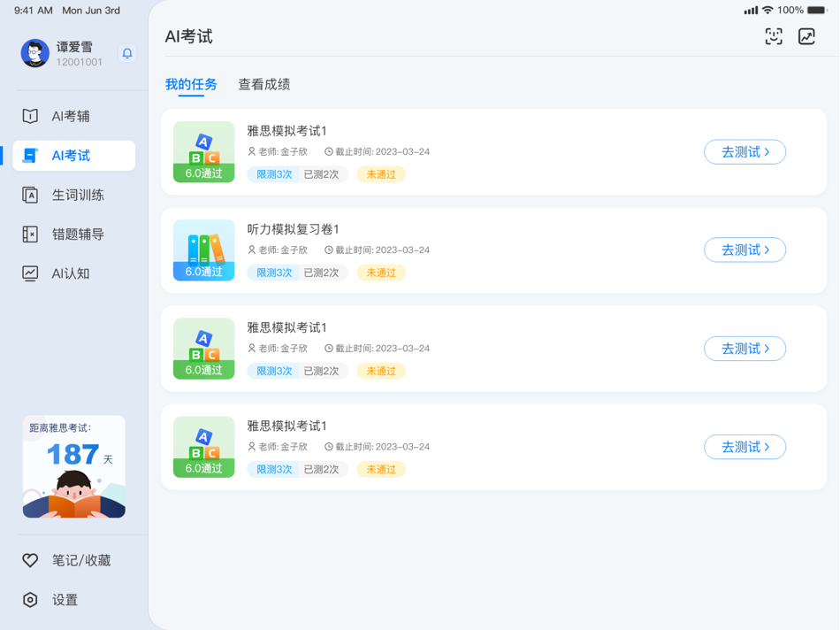Open 听力模拟复习卷1 books thumbnail
This screenshot has height=630, width=840.
(x=203, y=250)
